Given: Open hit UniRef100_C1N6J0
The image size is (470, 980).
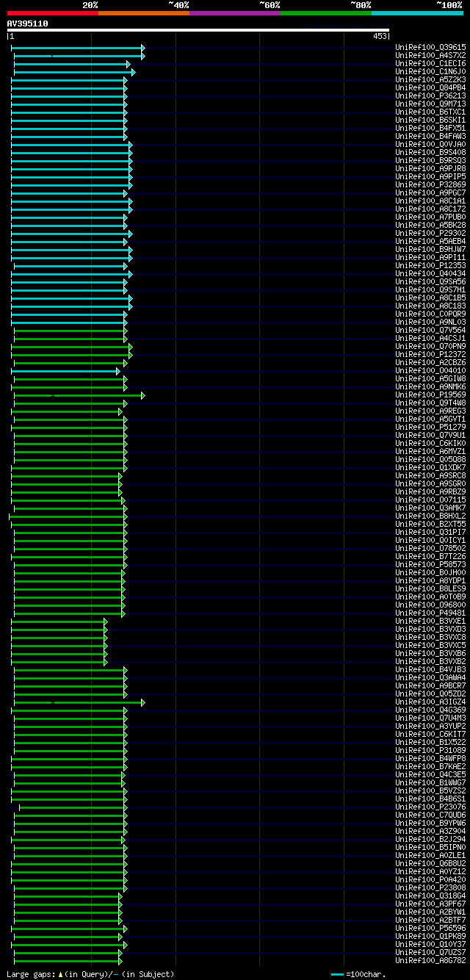Looking at the screenshot, I should click(x=430, y=71).
